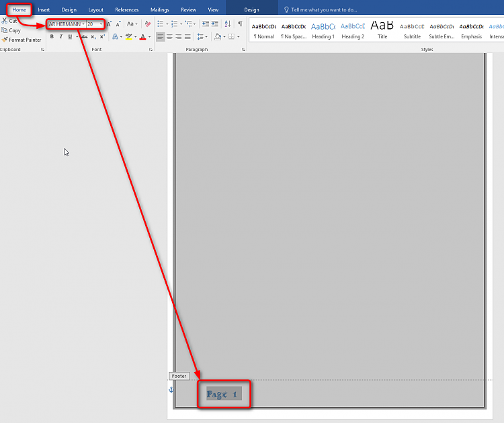Apply the yellow text highlight color
504x423 pixels.
[x=128, y=37]
